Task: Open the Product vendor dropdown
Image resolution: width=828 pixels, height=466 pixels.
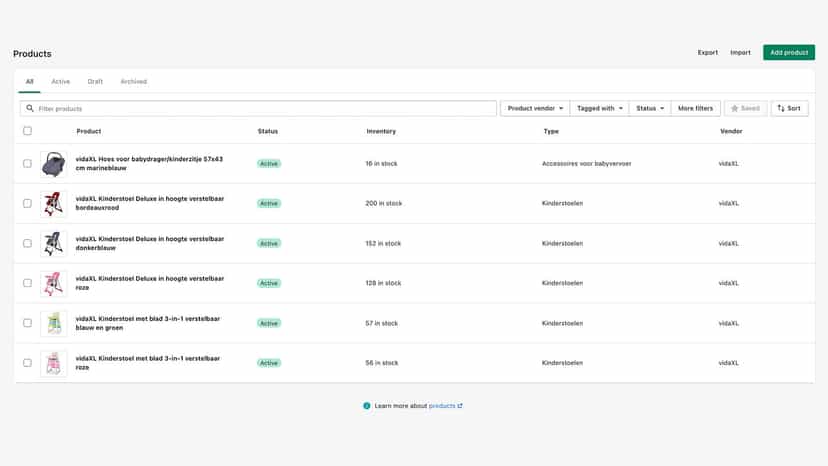Action: (x=535, y=108)
